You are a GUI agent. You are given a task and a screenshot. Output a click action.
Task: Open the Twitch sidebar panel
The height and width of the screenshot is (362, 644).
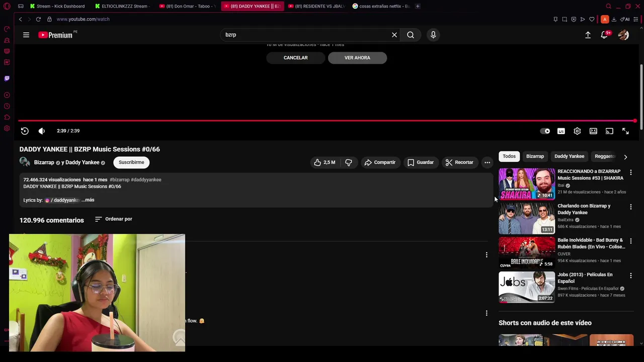tap(7, 78)
